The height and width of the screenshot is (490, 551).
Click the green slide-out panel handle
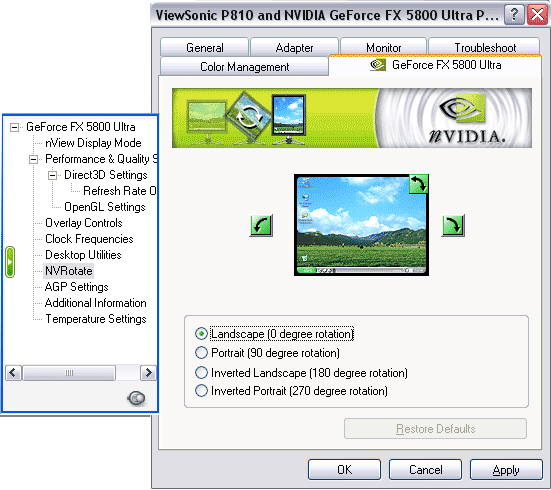click(10, 262)
